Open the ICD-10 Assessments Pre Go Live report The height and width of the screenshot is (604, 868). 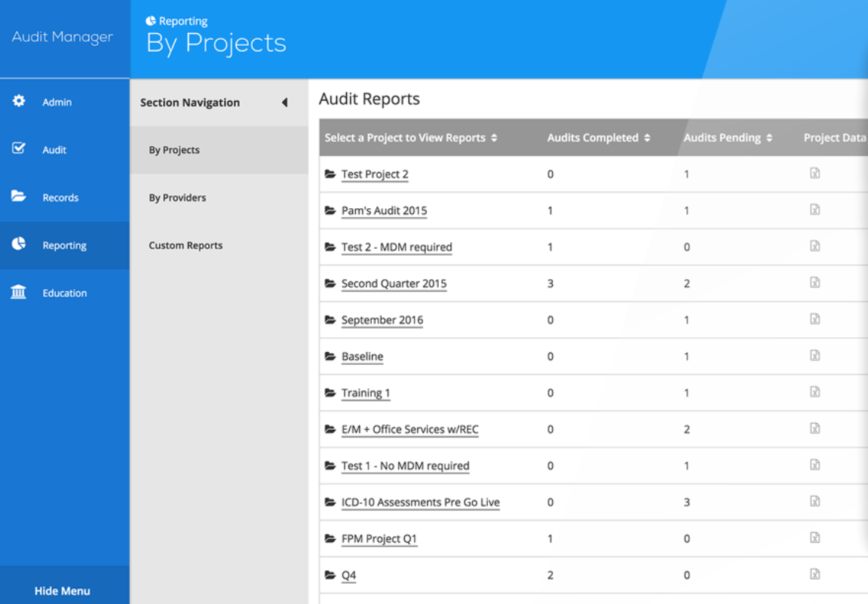[x=421, y=501]
